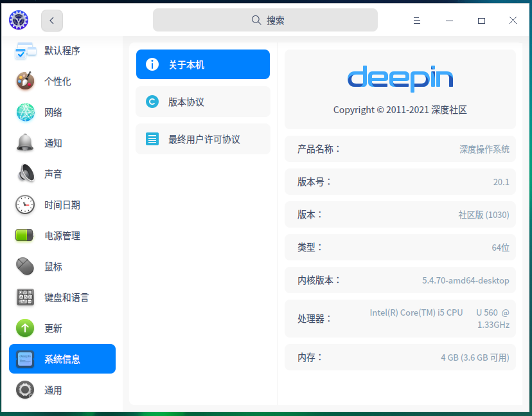This screenshot has height=416, width=532.
Task: Click memory value 4 GB (3.6 GB 可用)
Action: coord(475,357)
